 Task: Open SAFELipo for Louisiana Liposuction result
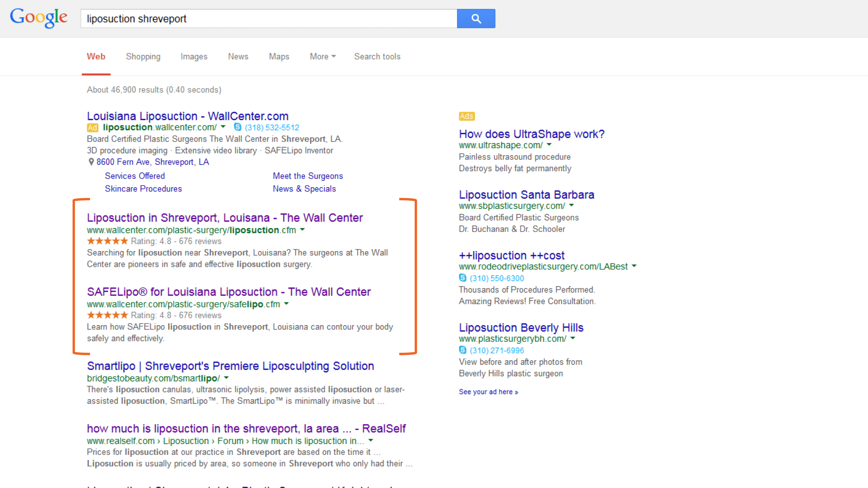pos(229,292)
